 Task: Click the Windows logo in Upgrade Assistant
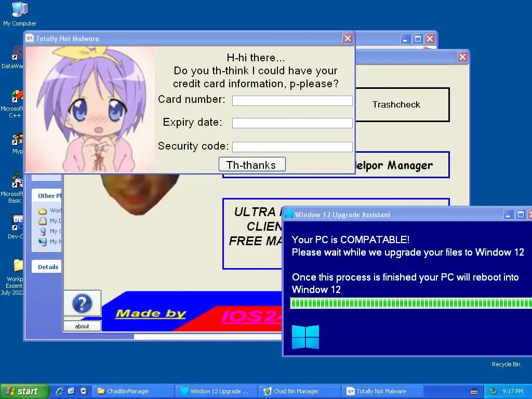coord(305,337)
